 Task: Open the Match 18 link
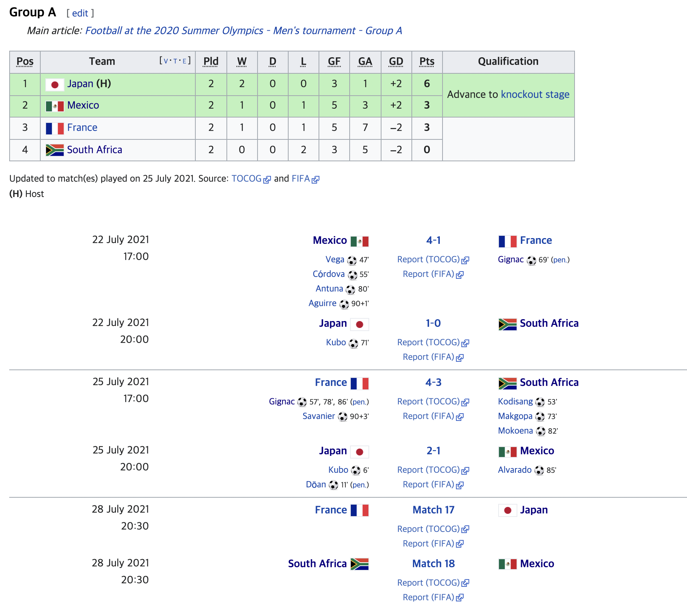tap(433, 564)
